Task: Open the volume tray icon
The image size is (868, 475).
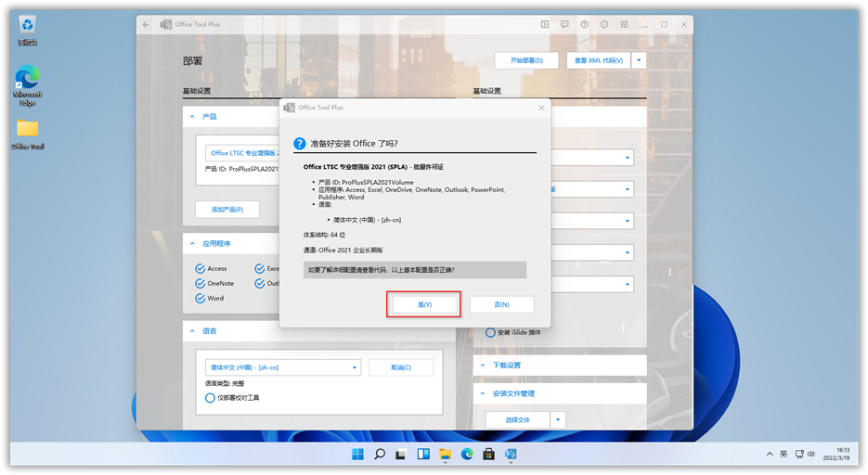Action: click(811, 454)
